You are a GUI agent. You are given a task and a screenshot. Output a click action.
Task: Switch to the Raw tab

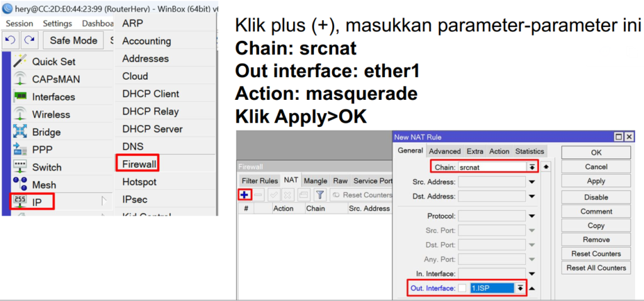click(x=340, y=181)
